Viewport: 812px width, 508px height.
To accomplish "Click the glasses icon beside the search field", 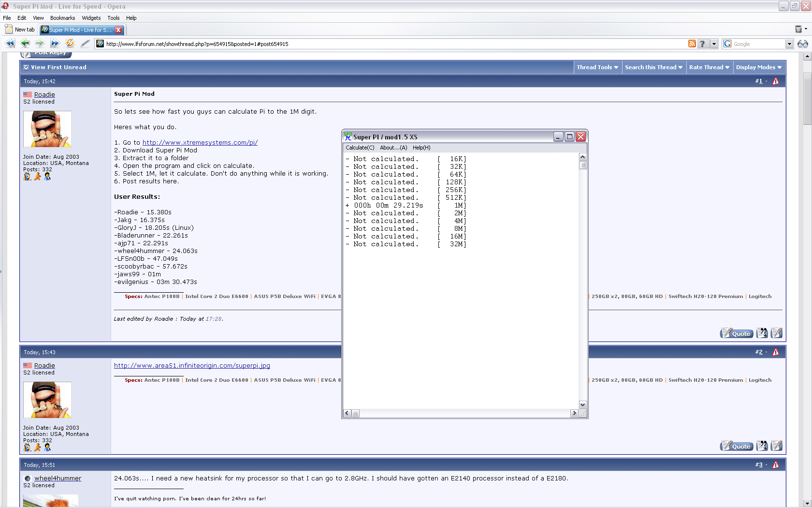I will pyautogui.click(x=803, y=44).
